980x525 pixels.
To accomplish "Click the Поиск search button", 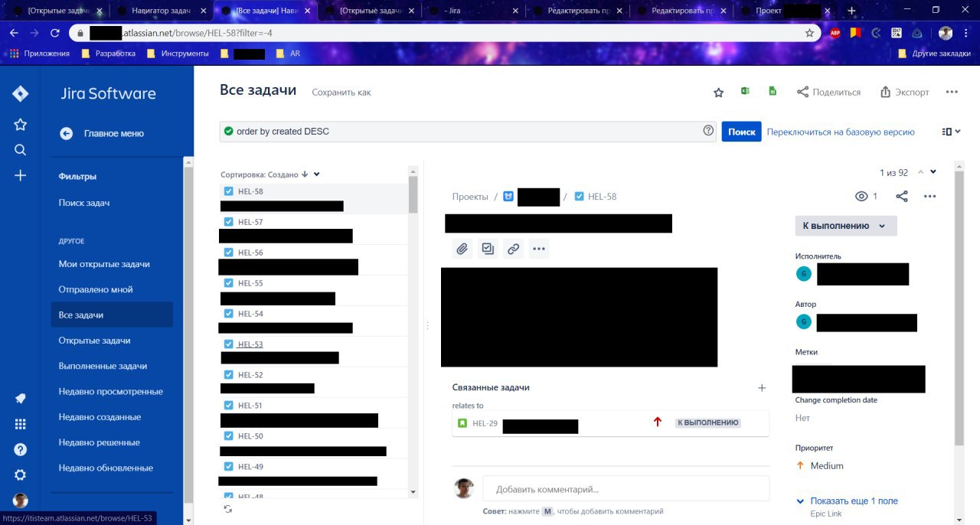I will (741, 132).
